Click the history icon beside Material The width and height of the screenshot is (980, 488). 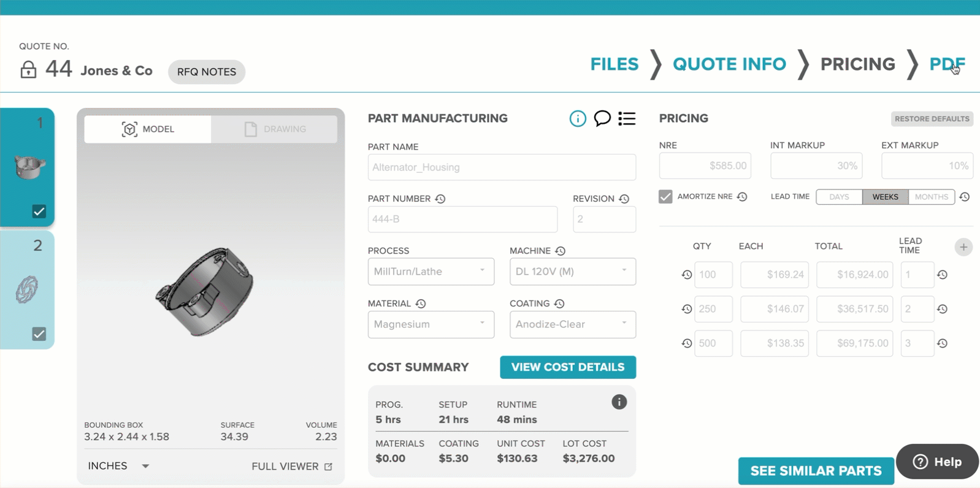click(421, 303)
